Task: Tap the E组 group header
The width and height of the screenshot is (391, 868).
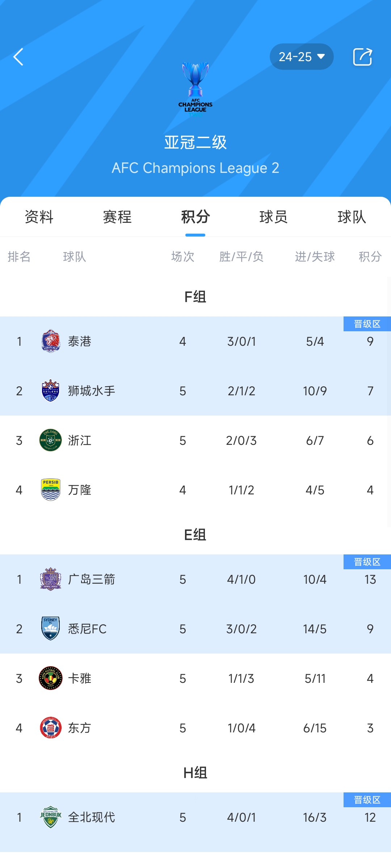Action: coord(195,535)
